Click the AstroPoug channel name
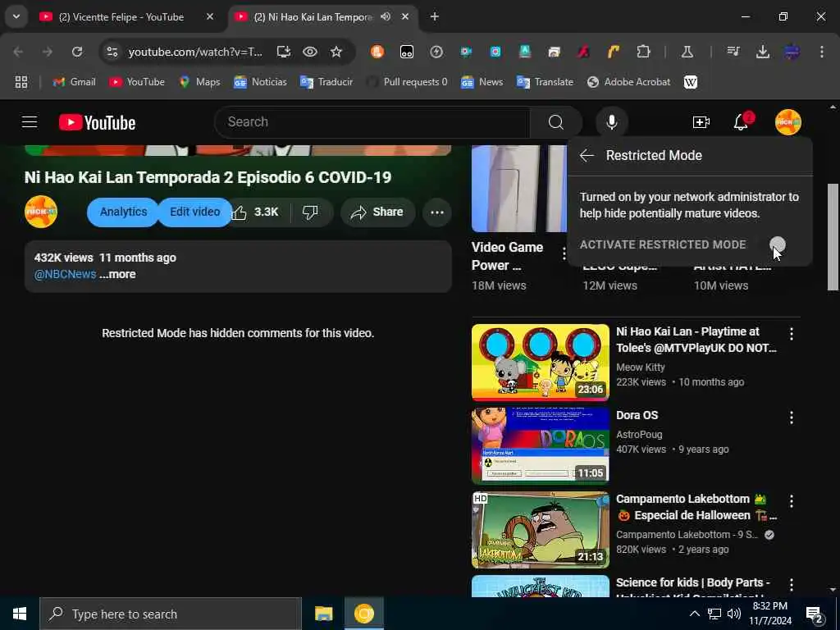 (639, 435)
